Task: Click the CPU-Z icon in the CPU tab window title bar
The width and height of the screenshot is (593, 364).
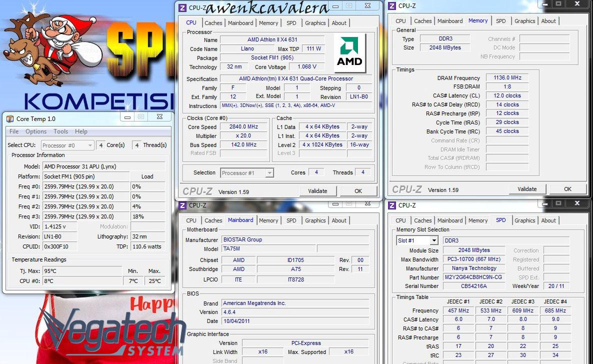Action: coord(182,7)
